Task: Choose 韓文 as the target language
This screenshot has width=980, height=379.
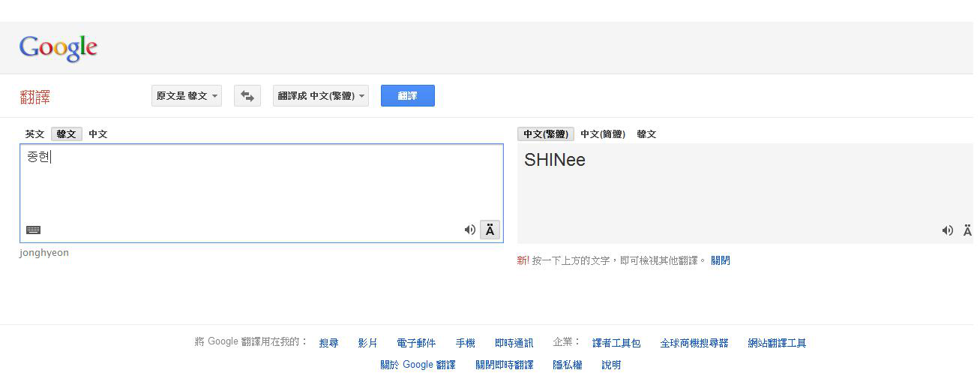Action: (646, 134)
